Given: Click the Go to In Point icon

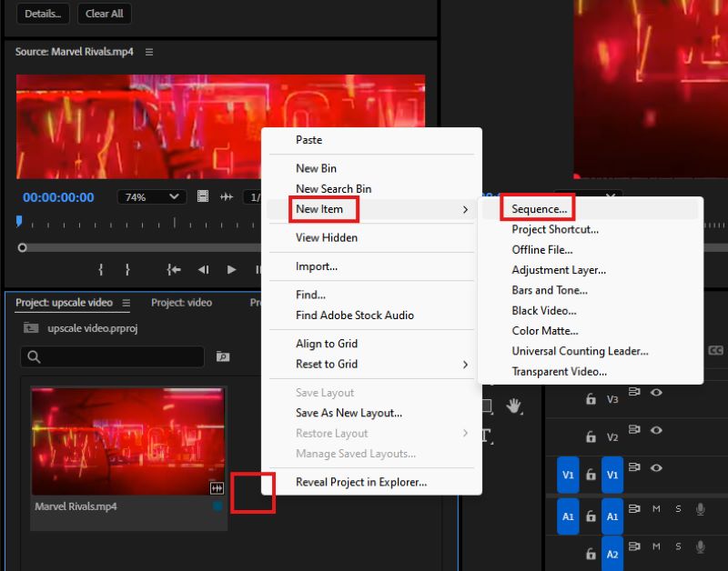Looking at the screenshot, I should 174,270.
